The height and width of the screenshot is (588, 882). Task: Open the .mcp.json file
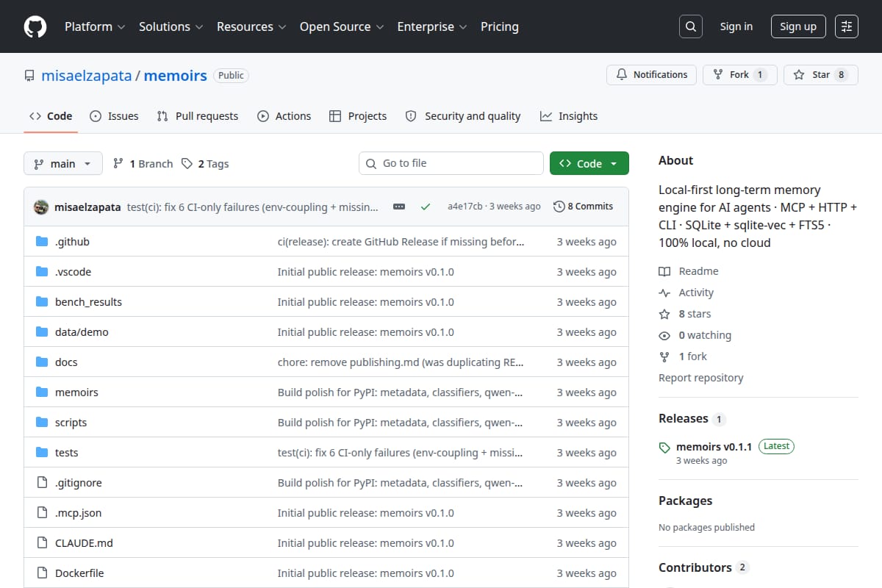tap(78, 512)
